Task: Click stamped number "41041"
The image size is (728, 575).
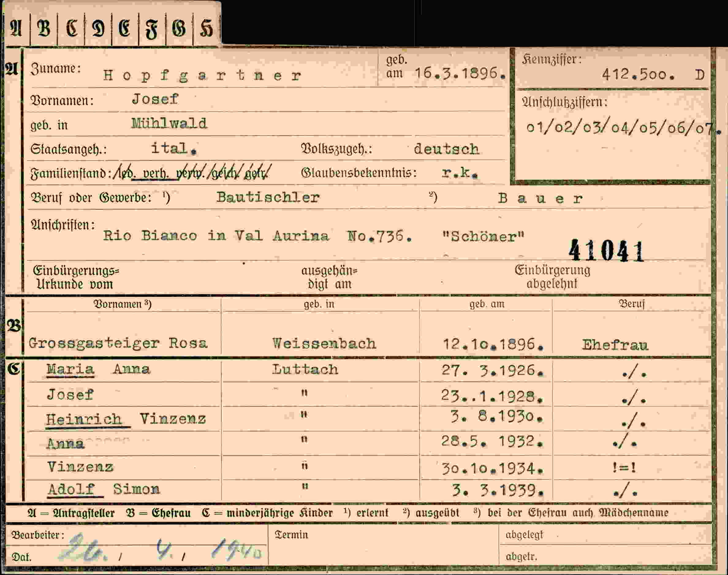Action: 606,251
